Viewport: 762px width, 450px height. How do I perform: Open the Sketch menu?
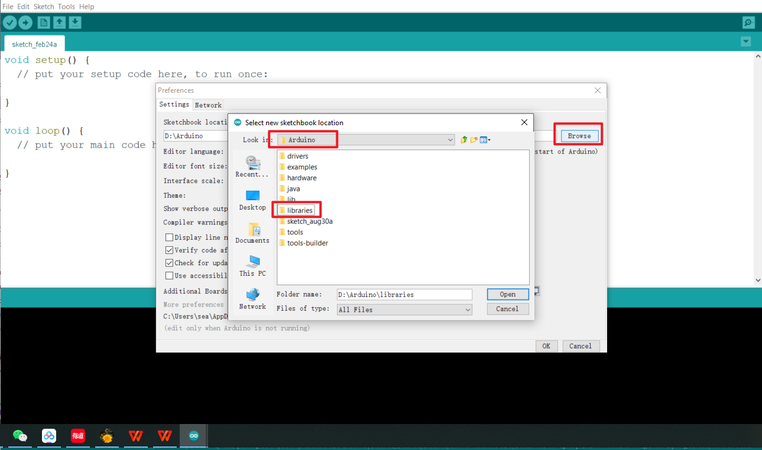point(44,6)
